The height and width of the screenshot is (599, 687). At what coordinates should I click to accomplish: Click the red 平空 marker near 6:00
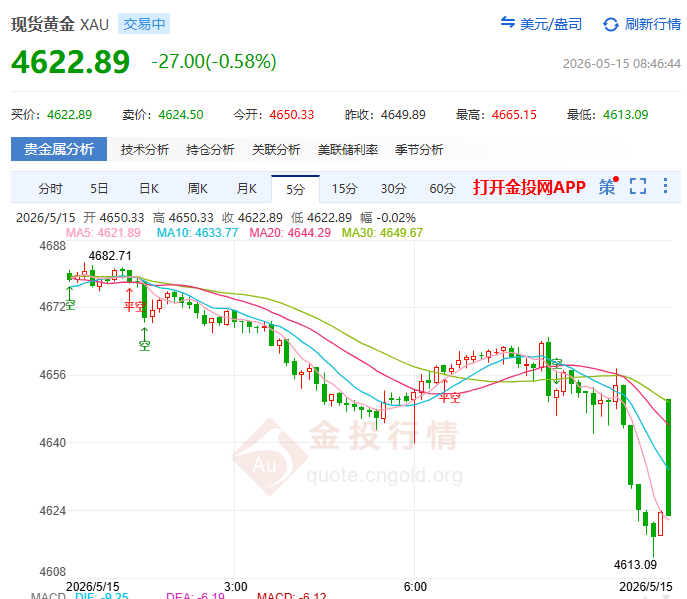[x=450, y=398]
